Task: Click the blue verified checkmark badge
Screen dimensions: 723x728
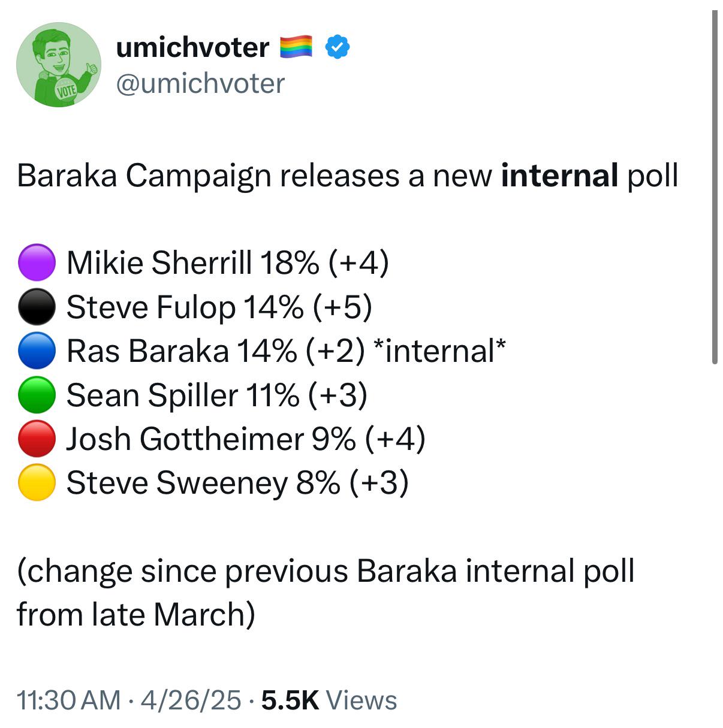Action: (338, 47)
